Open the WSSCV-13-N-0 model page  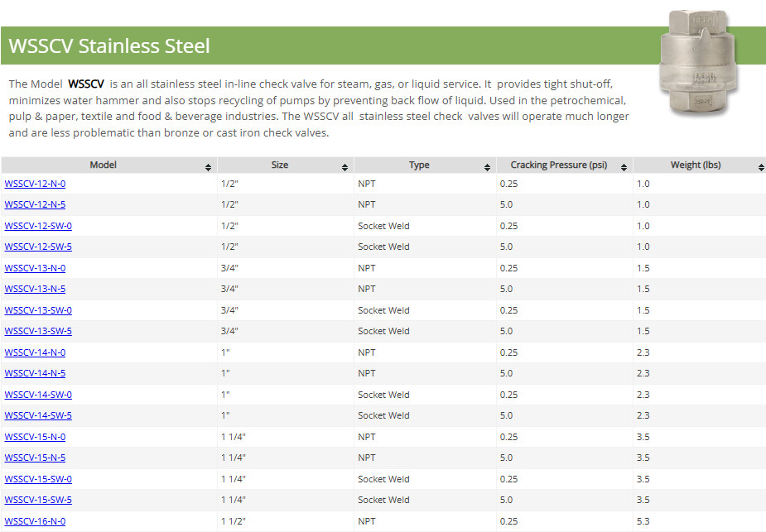pyautogui.click(x=35, y=268)
